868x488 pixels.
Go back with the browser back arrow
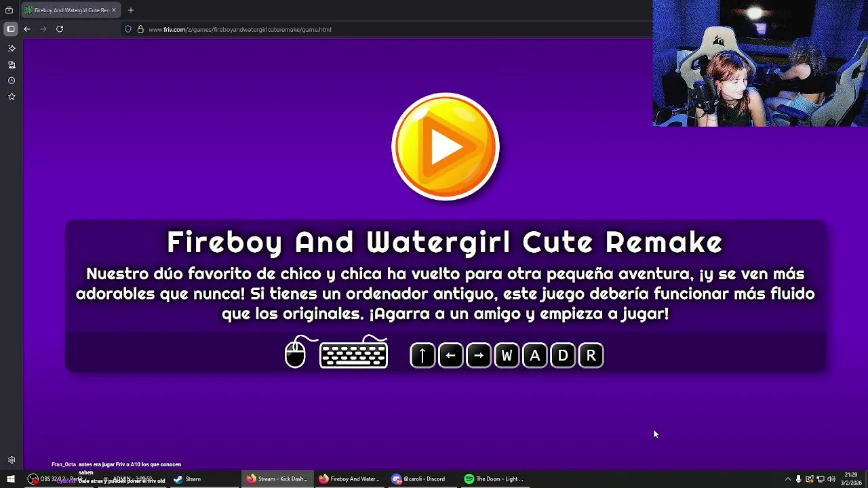coord(27,29)
